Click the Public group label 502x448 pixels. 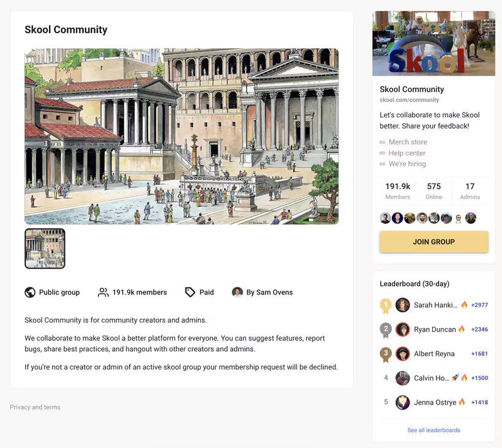tap(59, 292)
